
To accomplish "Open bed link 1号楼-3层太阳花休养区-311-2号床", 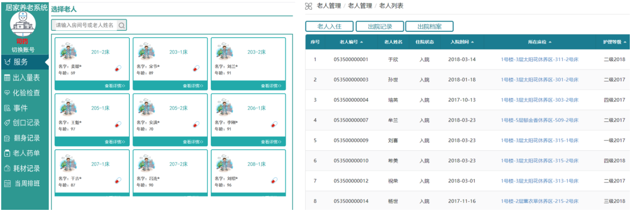I will (x=539, y=60).
